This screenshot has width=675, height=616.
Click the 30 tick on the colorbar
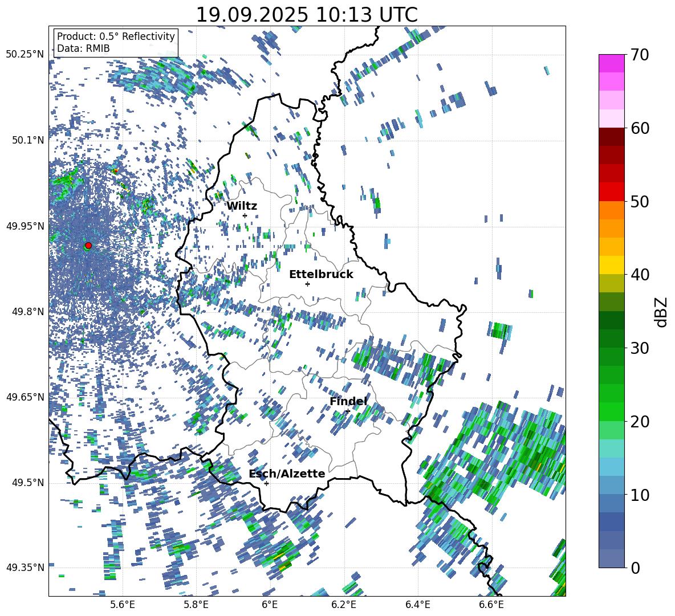640,348
